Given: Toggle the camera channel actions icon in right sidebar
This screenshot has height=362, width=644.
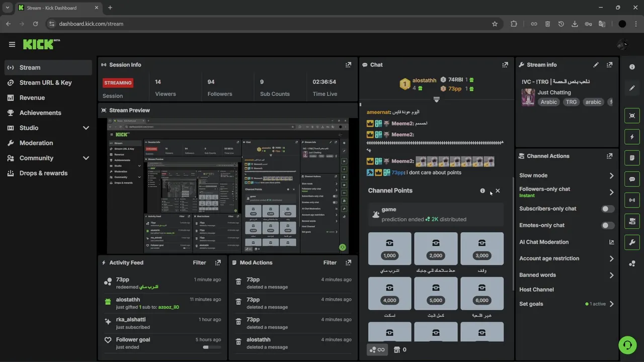Looking at the screenshot, I should (x=632, y=221).
